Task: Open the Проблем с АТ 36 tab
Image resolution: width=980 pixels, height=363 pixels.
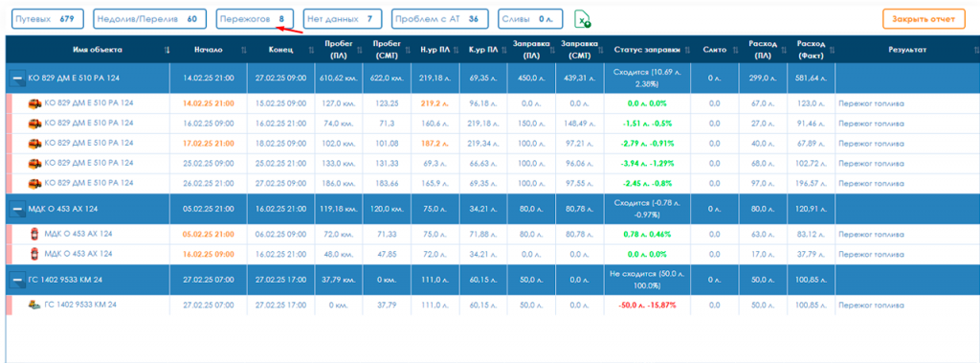Action: (440, 19)
